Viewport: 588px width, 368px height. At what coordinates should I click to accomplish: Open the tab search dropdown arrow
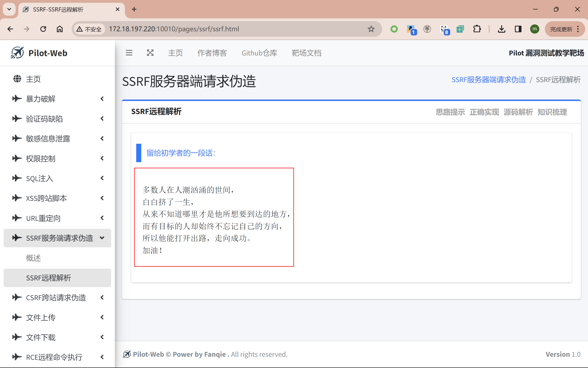pyautogui.click(x=9, y=9)
